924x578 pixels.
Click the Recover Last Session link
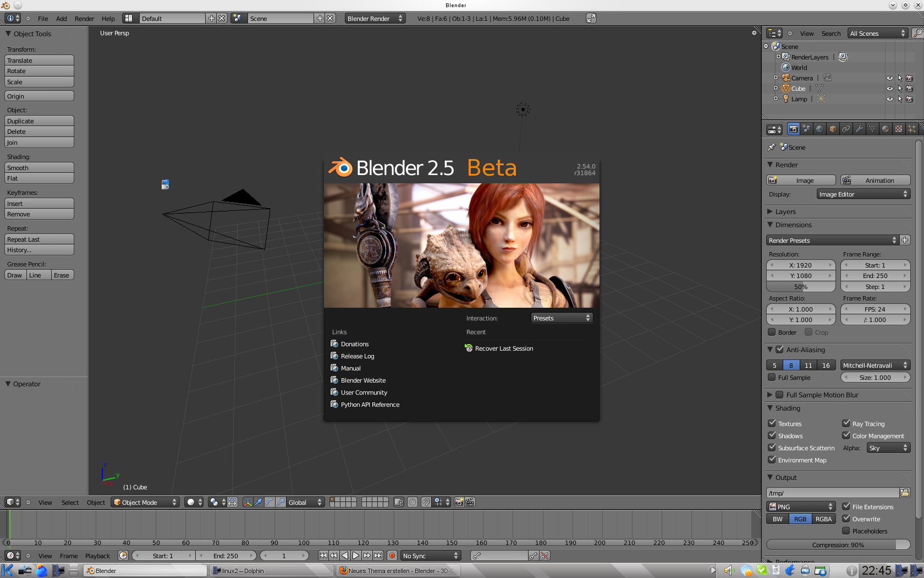504,348
